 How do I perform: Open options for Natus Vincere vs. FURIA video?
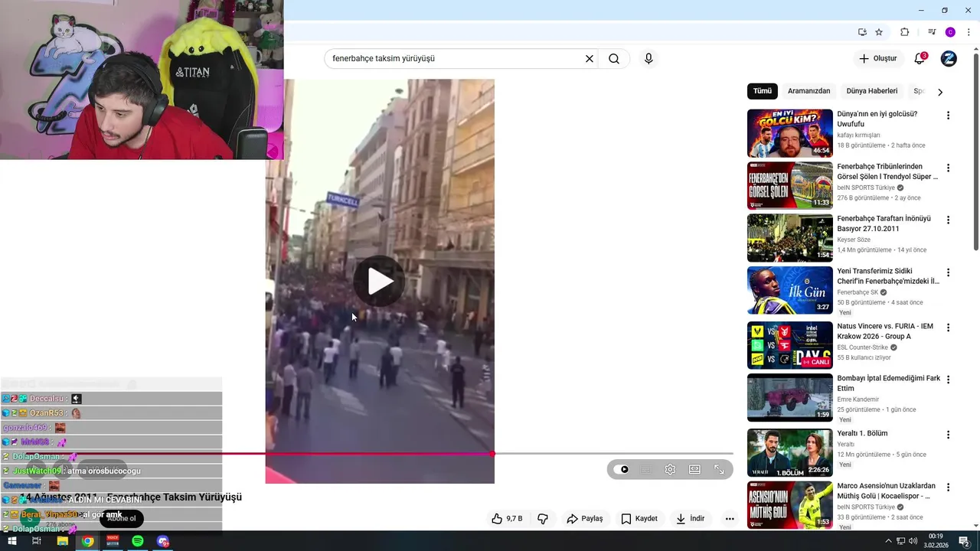[948, 328]
